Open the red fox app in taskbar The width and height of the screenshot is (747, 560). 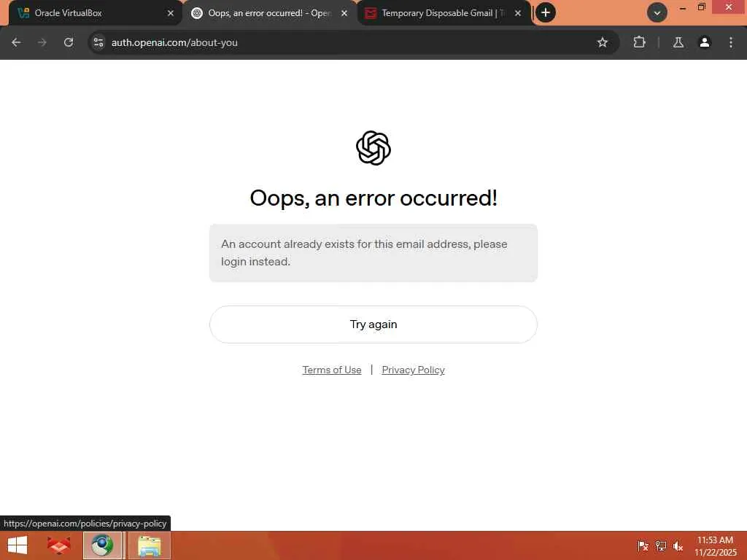click(x=58, y=545)
